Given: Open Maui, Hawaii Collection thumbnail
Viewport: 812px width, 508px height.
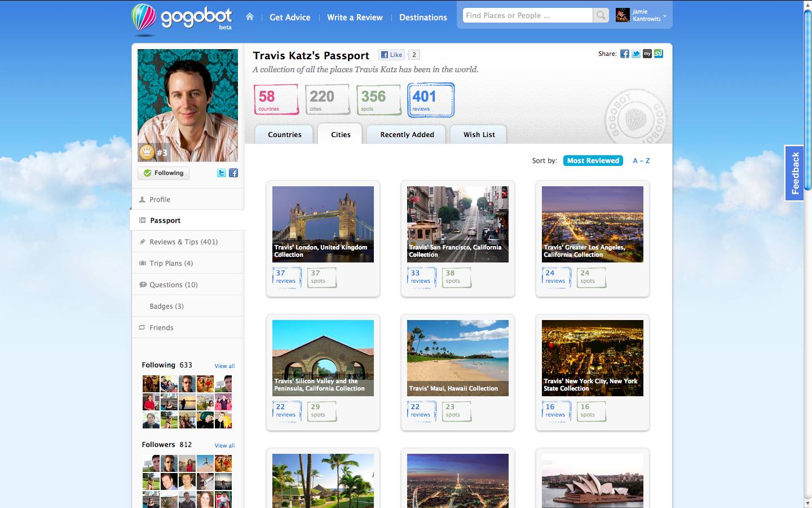Looking at the screenshot, I should pyautogui.click(x=458, y=358).
